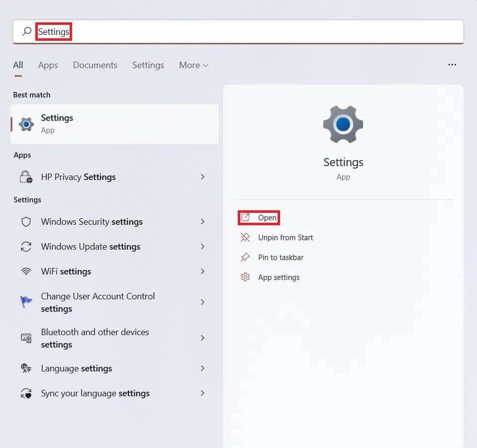Expand Sync your language settings chevron
Viewport: 477px width, 448px height.
202,393
